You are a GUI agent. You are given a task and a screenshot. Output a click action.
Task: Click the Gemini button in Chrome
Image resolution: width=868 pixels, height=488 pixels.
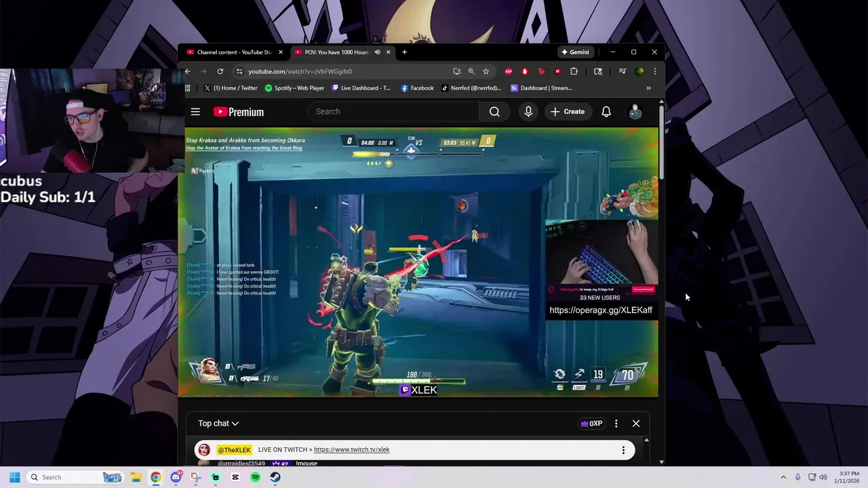click(x=575, y=52)
